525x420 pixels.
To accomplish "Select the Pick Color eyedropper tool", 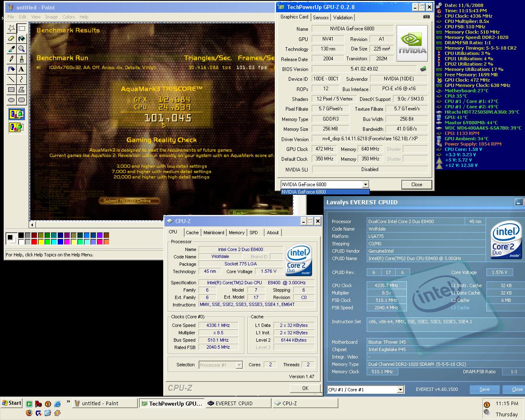I will pyautogui.click(x=11, y=49).
